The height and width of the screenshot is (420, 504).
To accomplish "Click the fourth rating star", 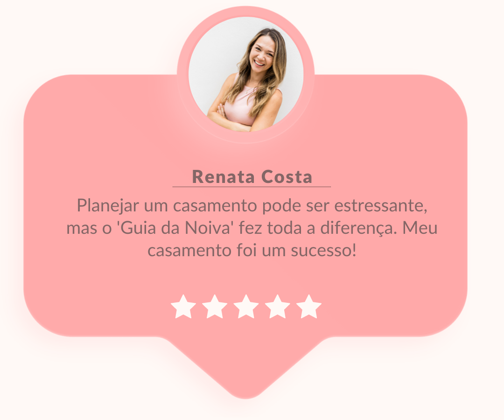I will coord(277,307).
